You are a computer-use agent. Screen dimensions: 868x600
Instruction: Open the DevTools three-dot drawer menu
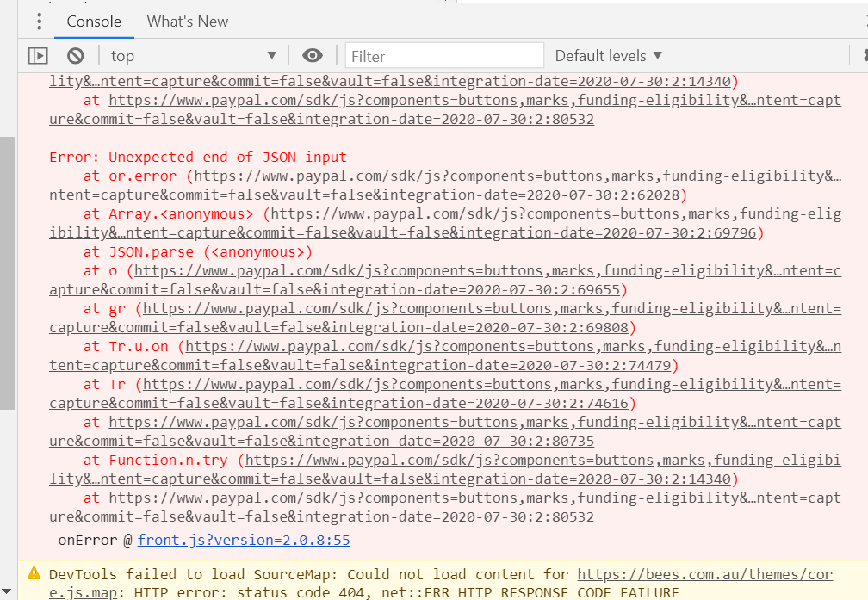(x=39, y=21)
